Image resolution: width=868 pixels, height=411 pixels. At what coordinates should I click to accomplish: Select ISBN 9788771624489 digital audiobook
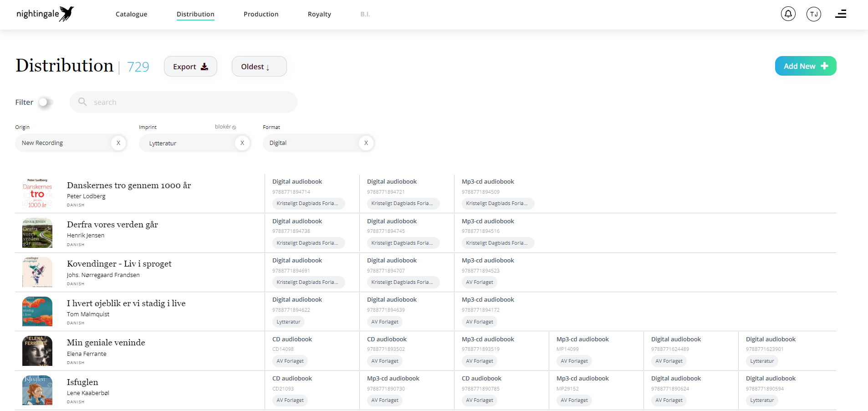(x=670, y=349)
